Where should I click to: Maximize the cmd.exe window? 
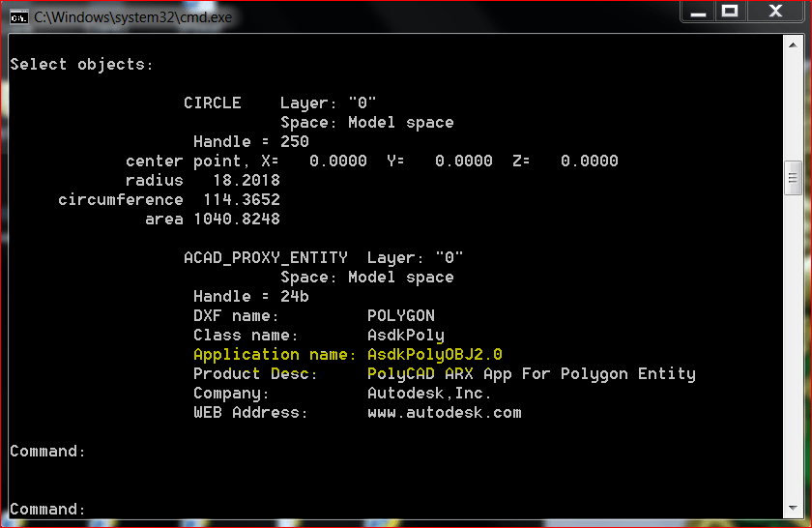[x=730, y=12]
